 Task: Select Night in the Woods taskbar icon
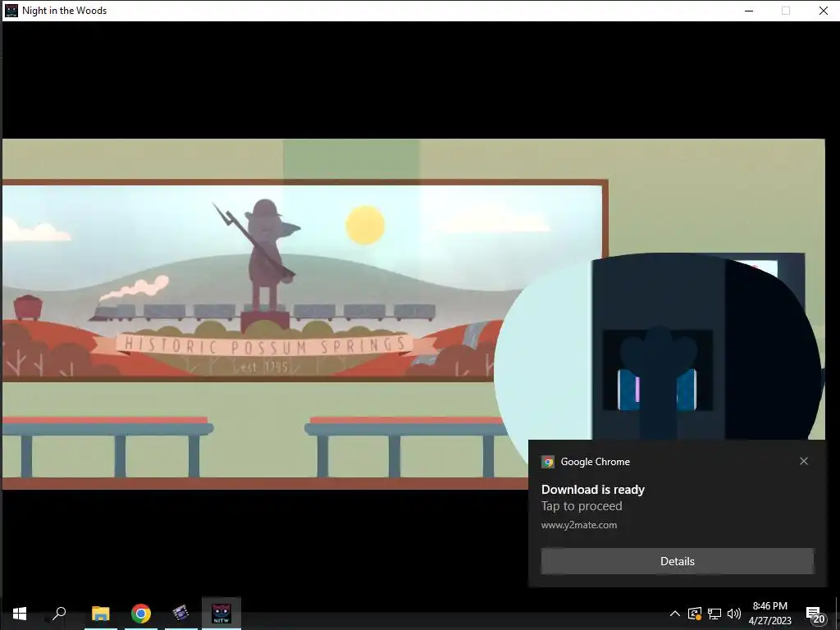click(221, 614)
